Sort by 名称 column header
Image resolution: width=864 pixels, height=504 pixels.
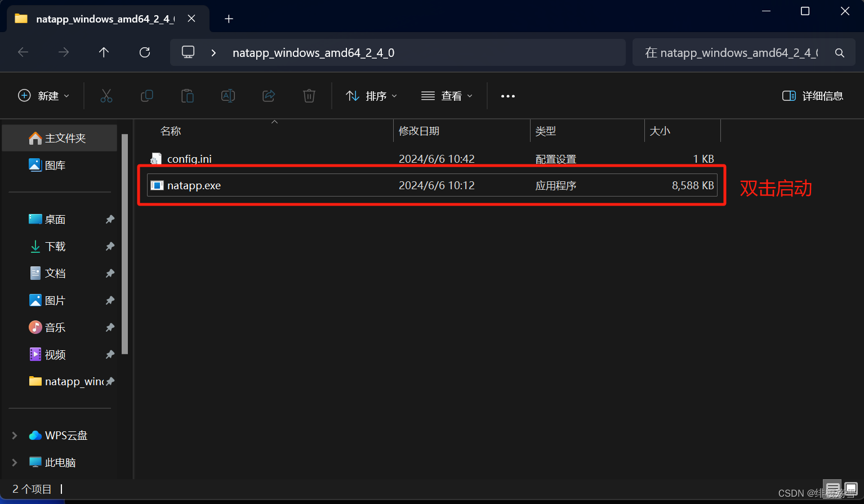[x=171, y=131]
